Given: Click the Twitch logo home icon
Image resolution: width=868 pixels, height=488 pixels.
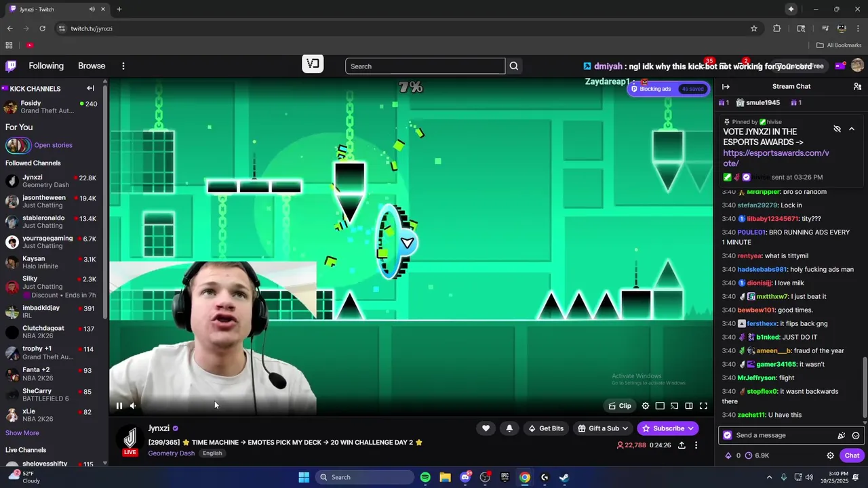Looking at the screenshot, I should click(x=11, y=66).
